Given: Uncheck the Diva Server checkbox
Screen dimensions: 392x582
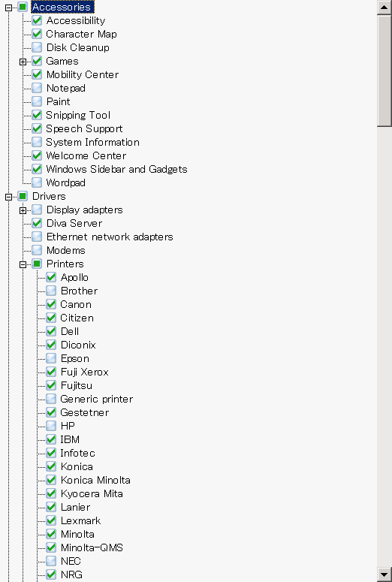Looking at the screenshot, I should click(x=37, y=223).
